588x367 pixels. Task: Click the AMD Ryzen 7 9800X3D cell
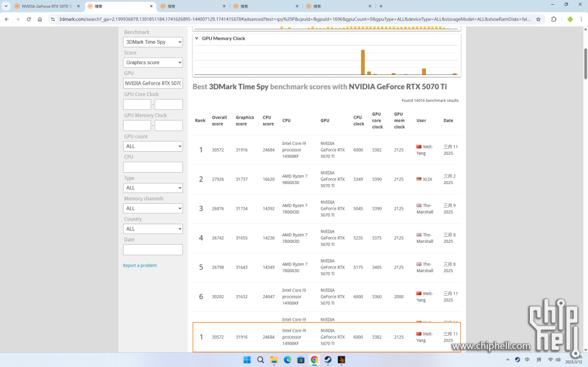[x=295, y=179]
